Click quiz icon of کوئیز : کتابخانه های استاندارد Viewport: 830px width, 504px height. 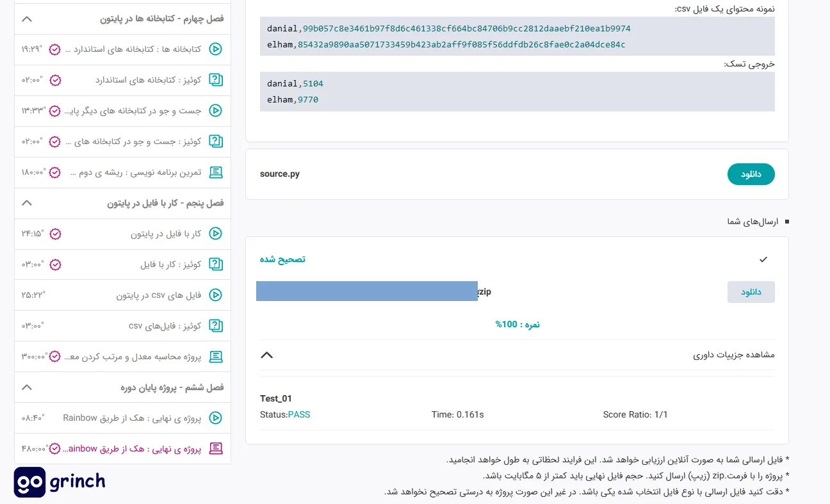coord(216,80)
